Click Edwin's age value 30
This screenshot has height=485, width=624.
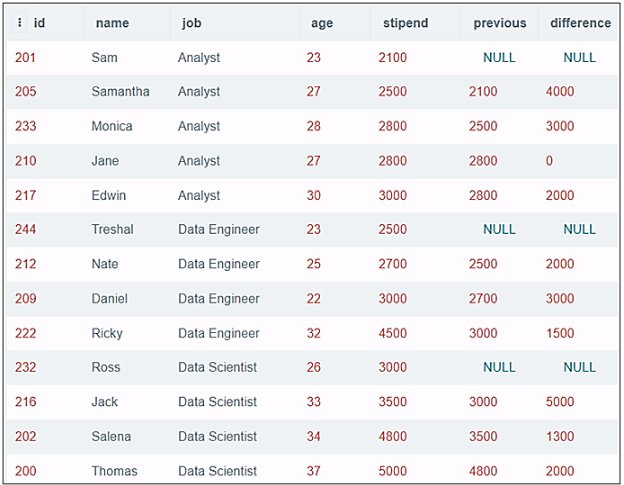[x=314, y=196]
